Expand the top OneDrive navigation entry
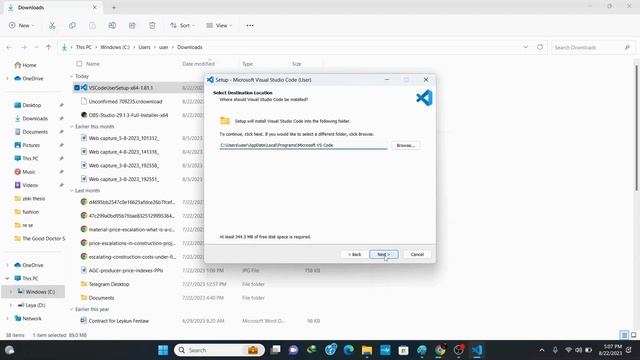This screenshot has height=360, width=640. pyautogui.click(x=7, y=78)
